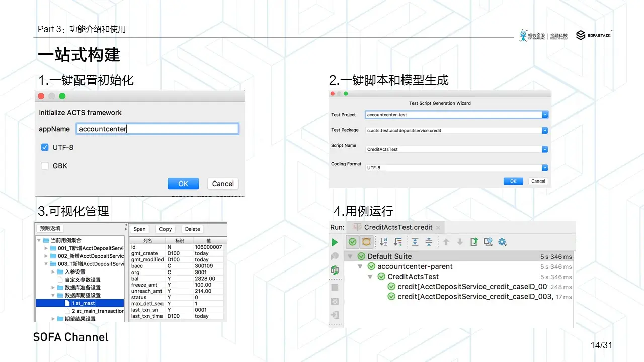Click OK in Test Script Generation Wizard
Viewport: 644px width, 362px height.
[x=513, y=181]
